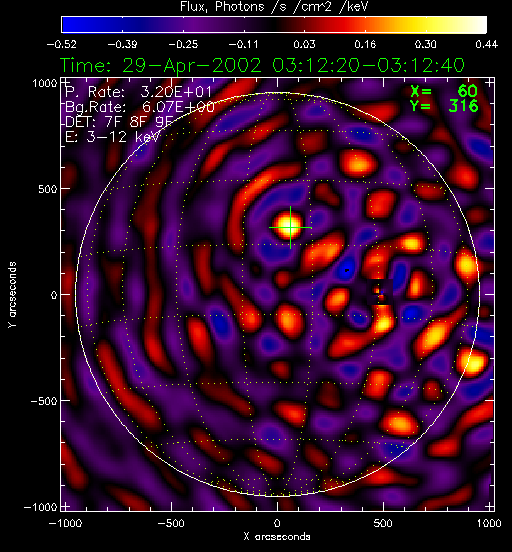
Task: Click the Flux Photons colorbar title
Action: pos(274,6)
